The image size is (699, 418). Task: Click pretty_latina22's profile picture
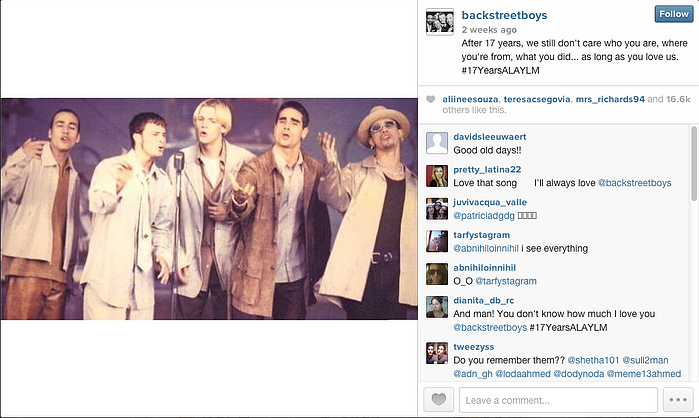(x=437, y=176)
